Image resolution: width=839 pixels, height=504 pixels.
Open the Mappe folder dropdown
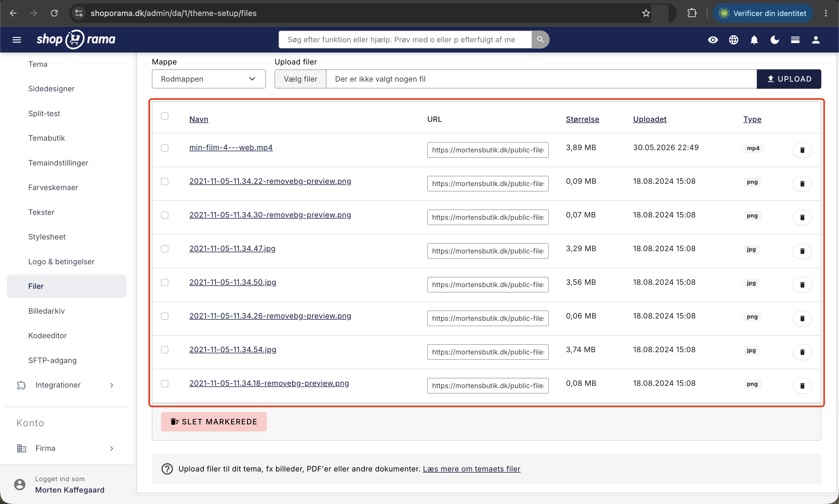click(x=209, y=79)
